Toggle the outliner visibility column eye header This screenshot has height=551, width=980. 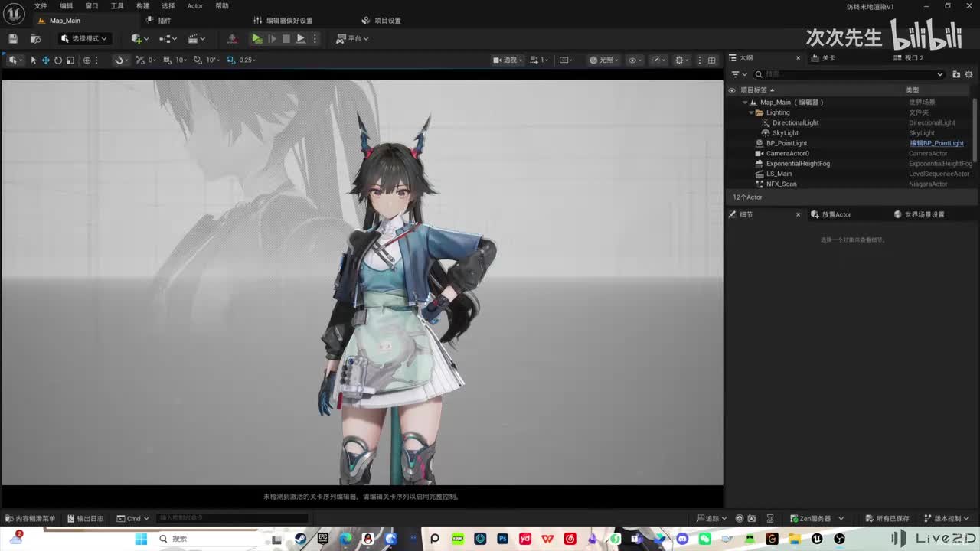(x=732, y=90)
